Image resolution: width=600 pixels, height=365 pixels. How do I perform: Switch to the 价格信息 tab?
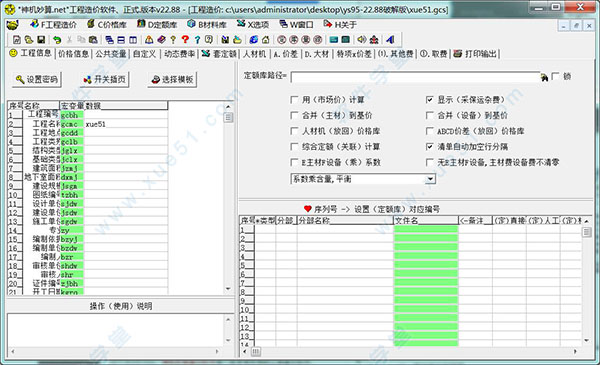[x=73, y=54]
